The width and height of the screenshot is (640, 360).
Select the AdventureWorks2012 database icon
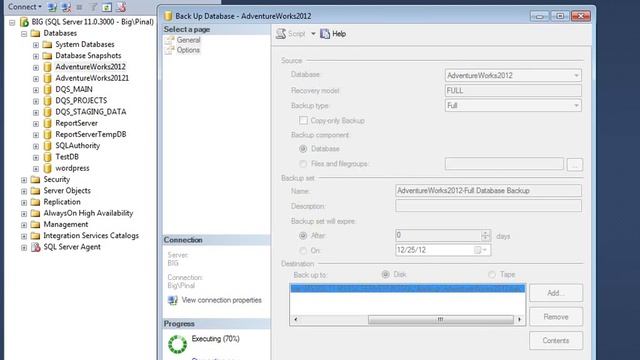pyautogui.click(x=47, y=67)
